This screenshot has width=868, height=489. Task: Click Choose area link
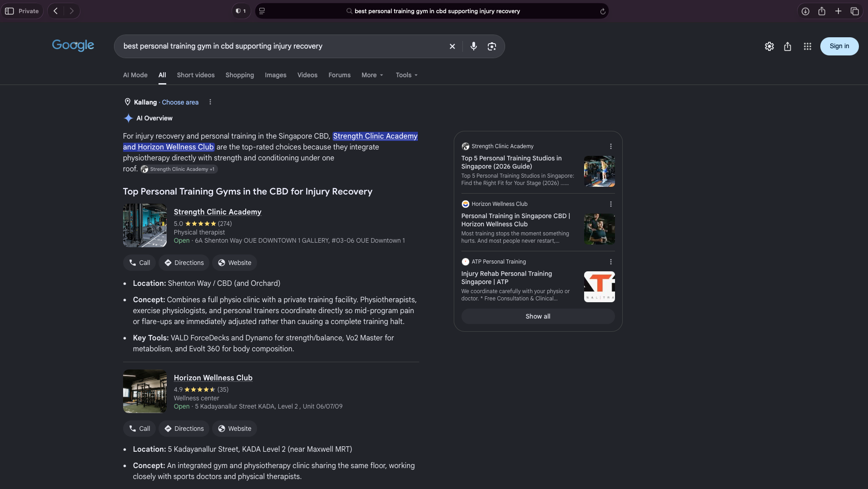(x=180, y=102)
